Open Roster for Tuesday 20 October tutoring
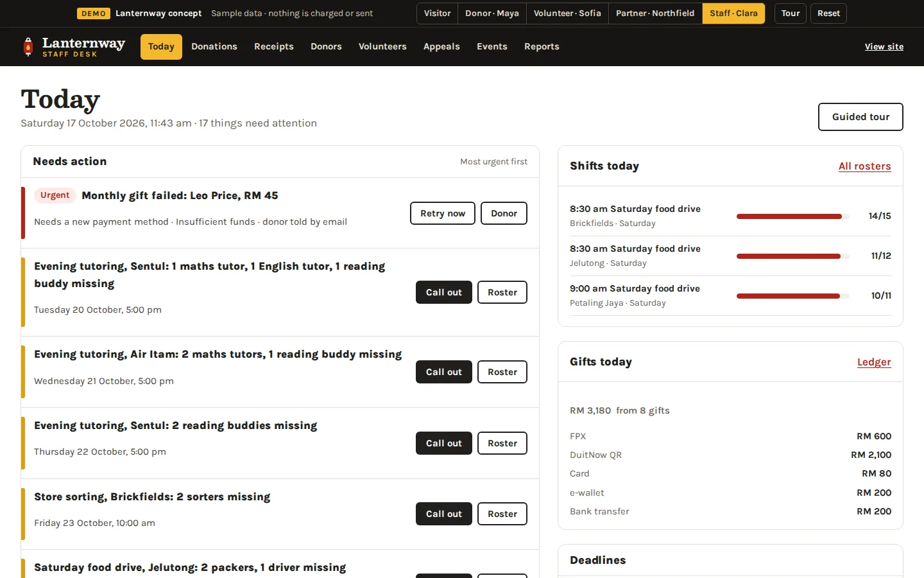The image size is (924, 578). click(x=502, y=292)
